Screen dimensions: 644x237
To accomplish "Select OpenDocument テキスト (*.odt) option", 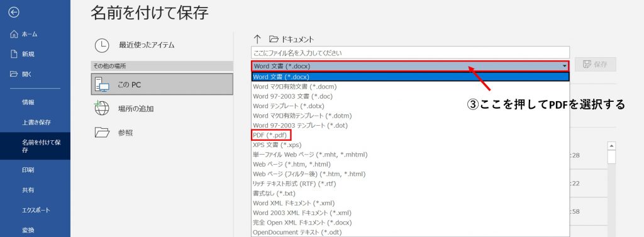I will pyautogui.click(x=410, y=233).
